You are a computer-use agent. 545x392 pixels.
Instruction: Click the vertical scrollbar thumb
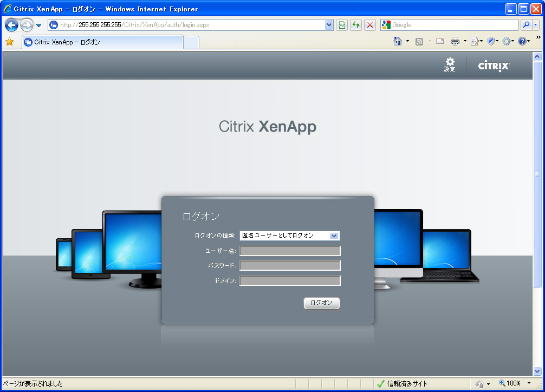click(537, 174)
